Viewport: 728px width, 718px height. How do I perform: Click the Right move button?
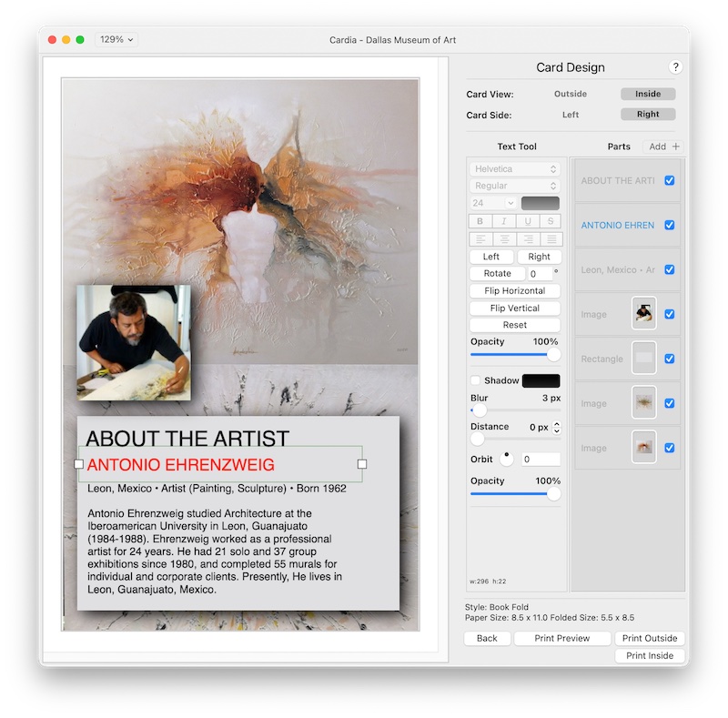[x=539, y=257]
